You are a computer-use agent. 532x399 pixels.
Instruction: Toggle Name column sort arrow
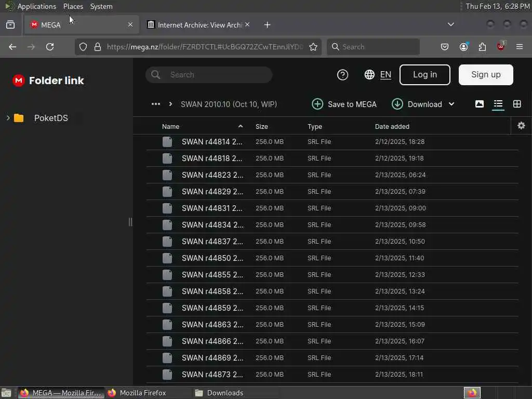[x=240, y=126]
